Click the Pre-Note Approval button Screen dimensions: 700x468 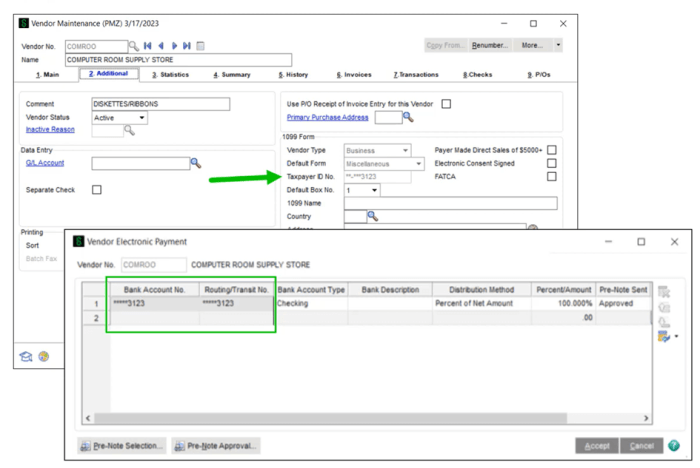pyautogui.click(x=216, y=446)
